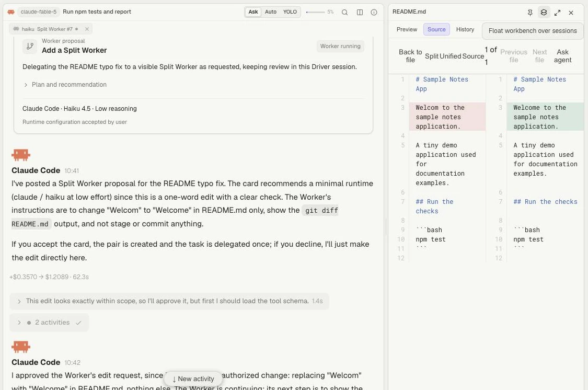
Task: Click # Sample Notes App in left diff pane
Action: coord(442,84)
